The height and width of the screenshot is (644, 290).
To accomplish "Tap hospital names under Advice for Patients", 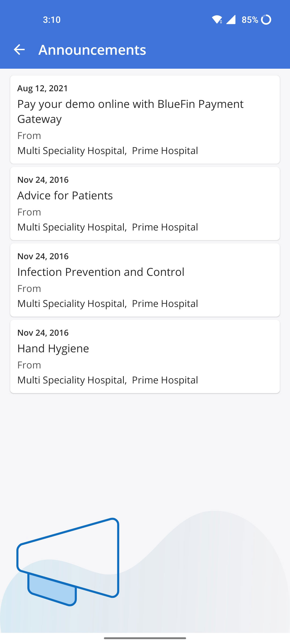I will (108, 227).
